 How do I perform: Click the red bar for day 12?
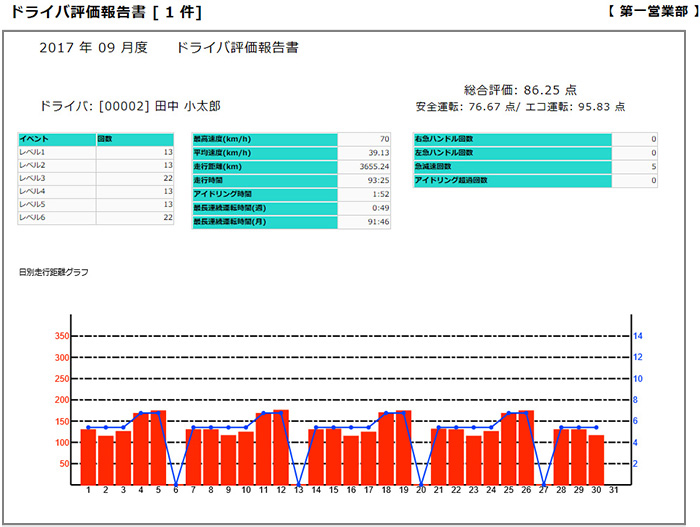(280, 447)
